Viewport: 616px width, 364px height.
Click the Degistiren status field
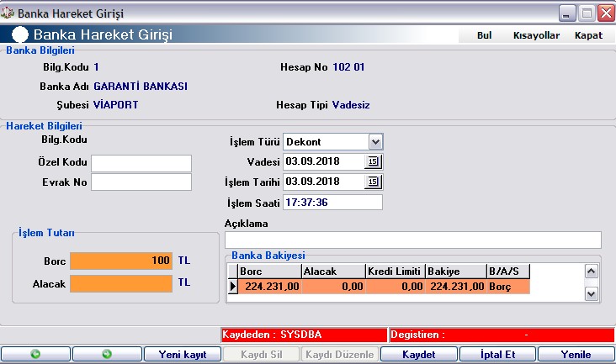pos(502,335)
